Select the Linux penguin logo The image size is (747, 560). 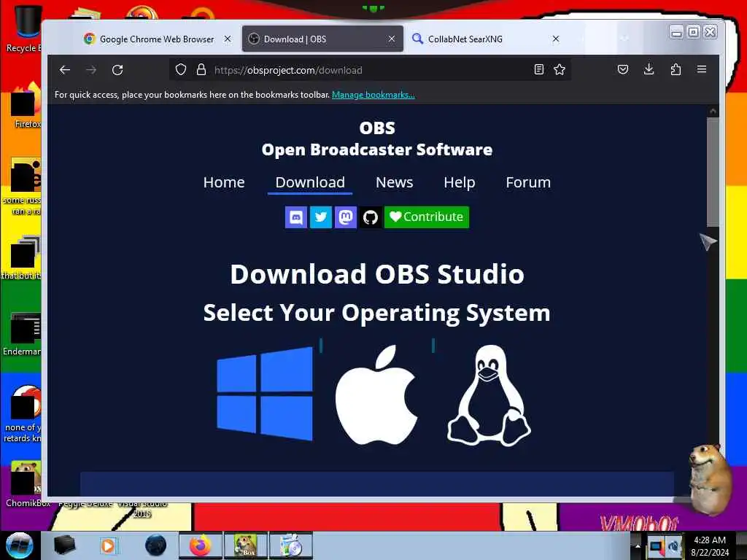click(x=489, y=395)
